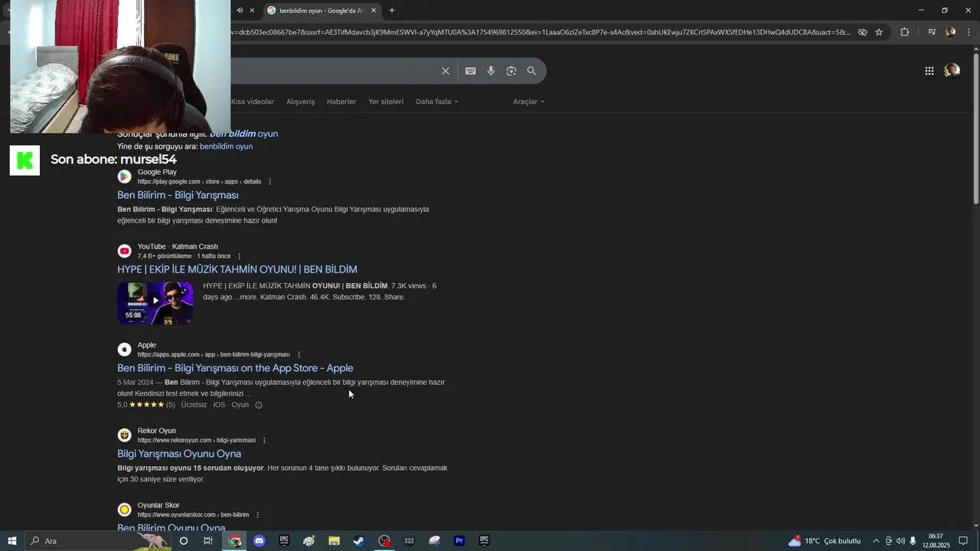980x551 pixels.
Task: Click the play.google.com result URL text
Action: click(199, 182)
